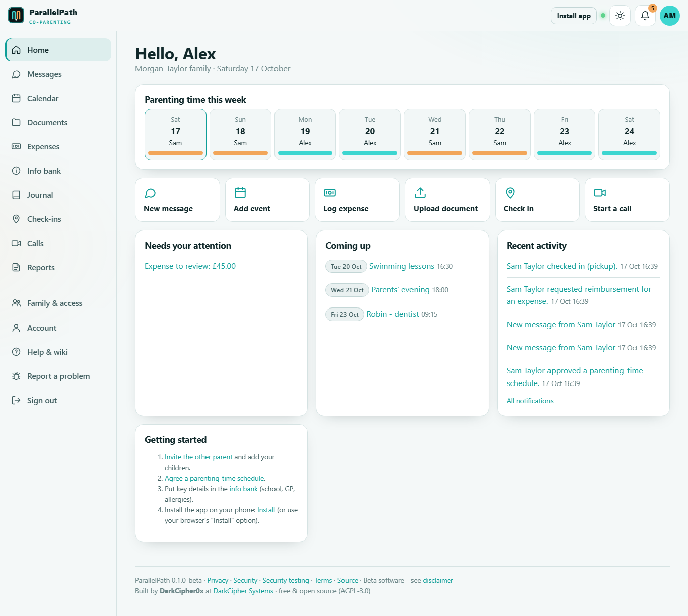Click the Info bank icon in sidebar
688x616 pixels.
(16, 171)
